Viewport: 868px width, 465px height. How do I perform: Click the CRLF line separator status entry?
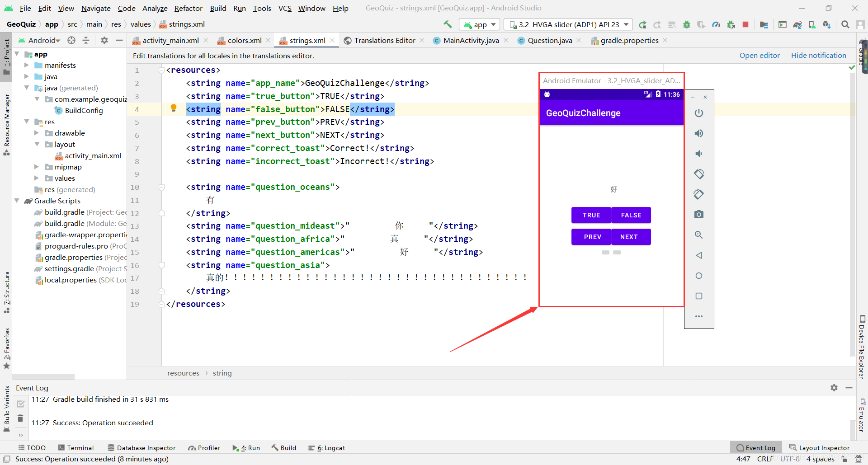pyautogui.click(x=765, y=459)
